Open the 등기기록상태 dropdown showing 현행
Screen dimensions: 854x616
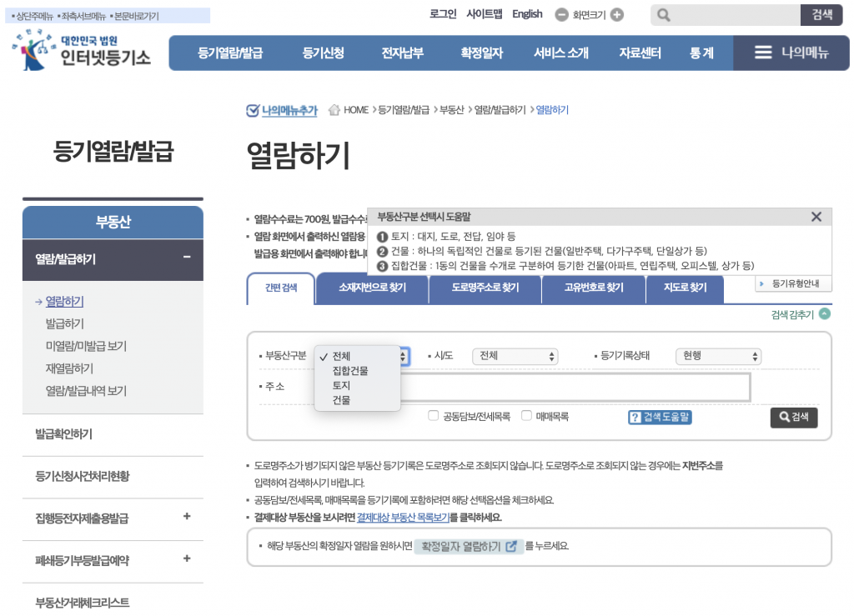tap(718, 356)
